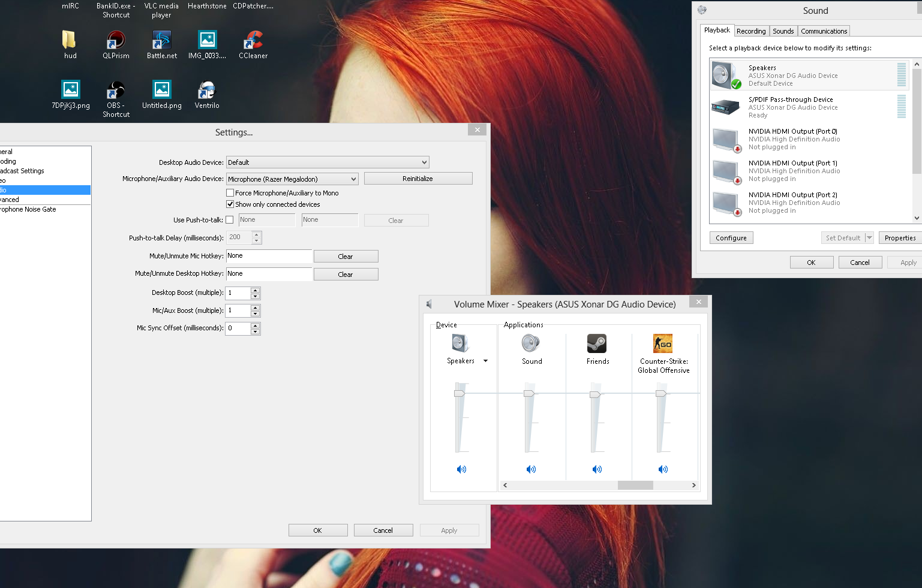Uncheck Show only connected devices
922x588 pixels.
click(230, 204)
